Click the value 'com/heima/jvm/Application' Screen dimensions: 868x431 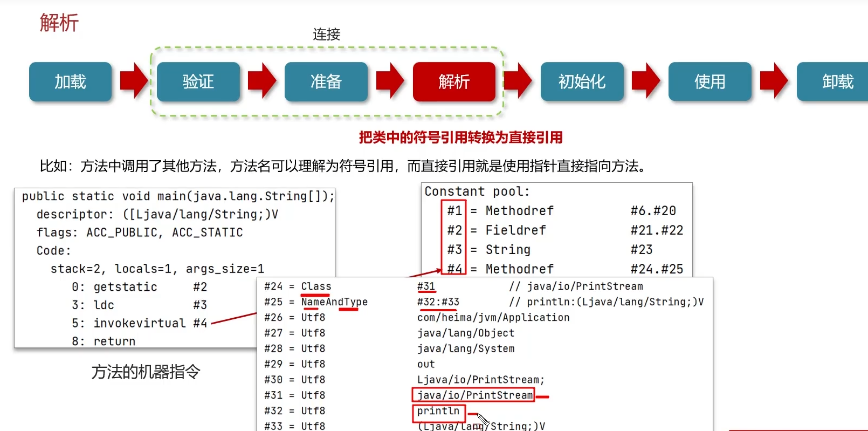point(493,318)
